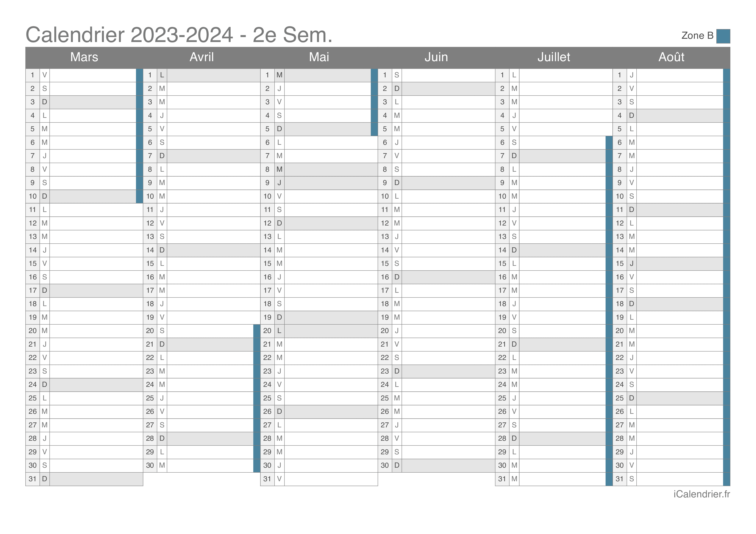Click the Juin 21 V row

[x=436, y=344]
